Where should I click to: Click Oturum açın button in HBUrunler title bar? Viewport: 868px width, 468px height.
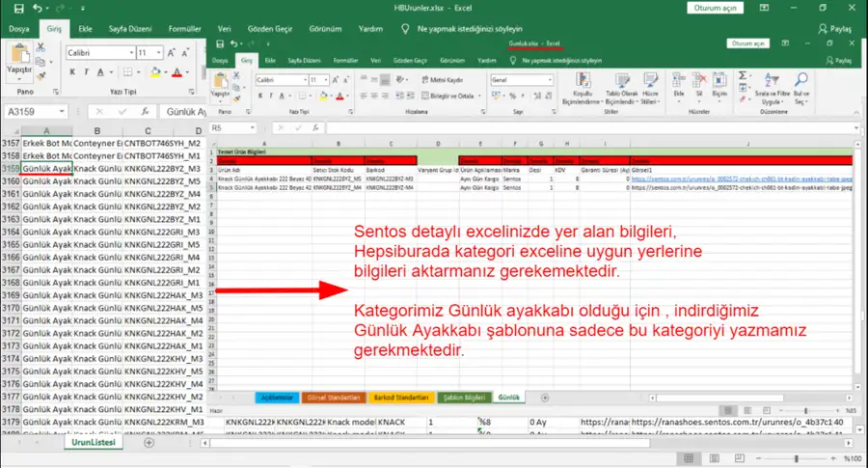(x=716, y=8)
